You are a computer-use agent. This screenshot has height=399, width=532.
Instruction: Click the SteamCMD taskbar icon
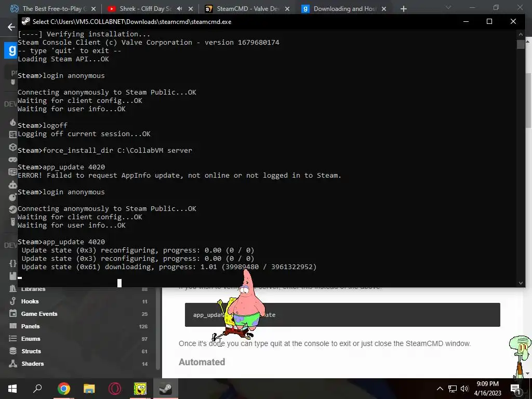coord(166,389)
